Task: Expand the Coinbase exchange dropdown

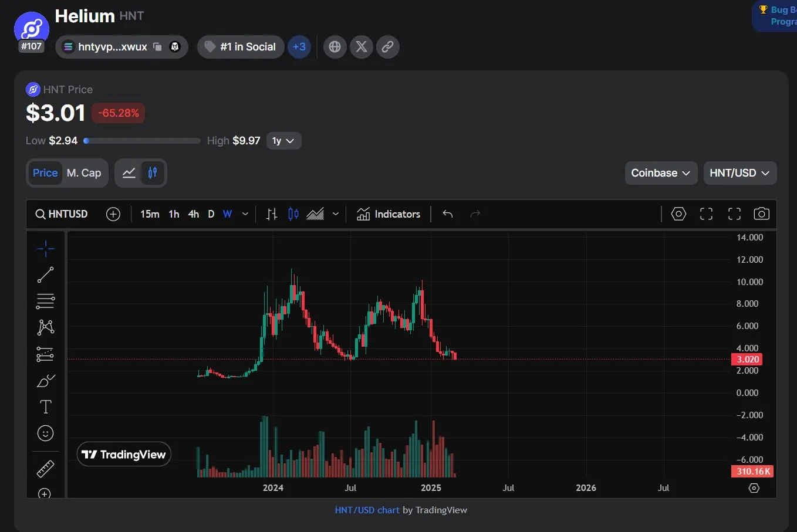Action: [661, 173]
